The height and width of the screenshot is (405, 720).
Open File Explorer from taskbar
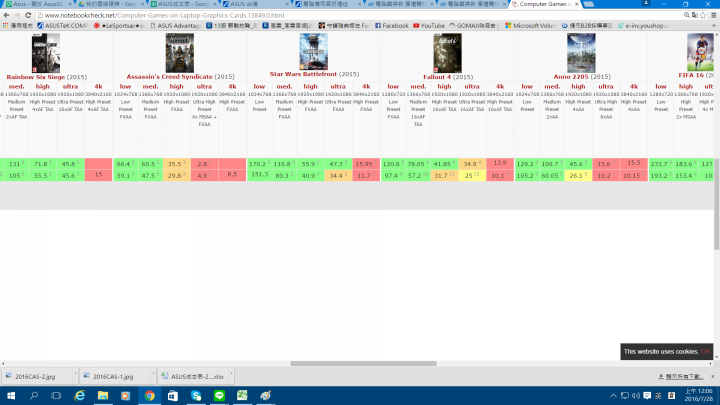click(103, 395)
